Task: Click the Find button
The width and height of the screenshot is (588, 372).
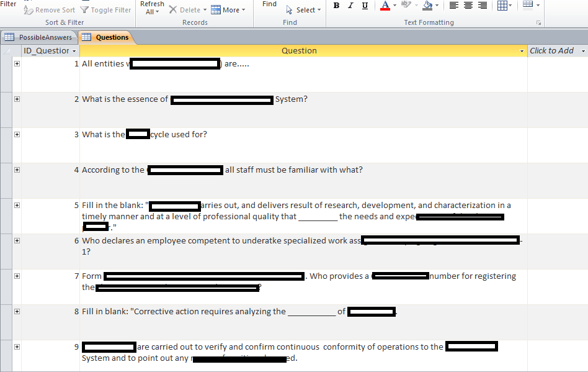Action: click(269, 4)
